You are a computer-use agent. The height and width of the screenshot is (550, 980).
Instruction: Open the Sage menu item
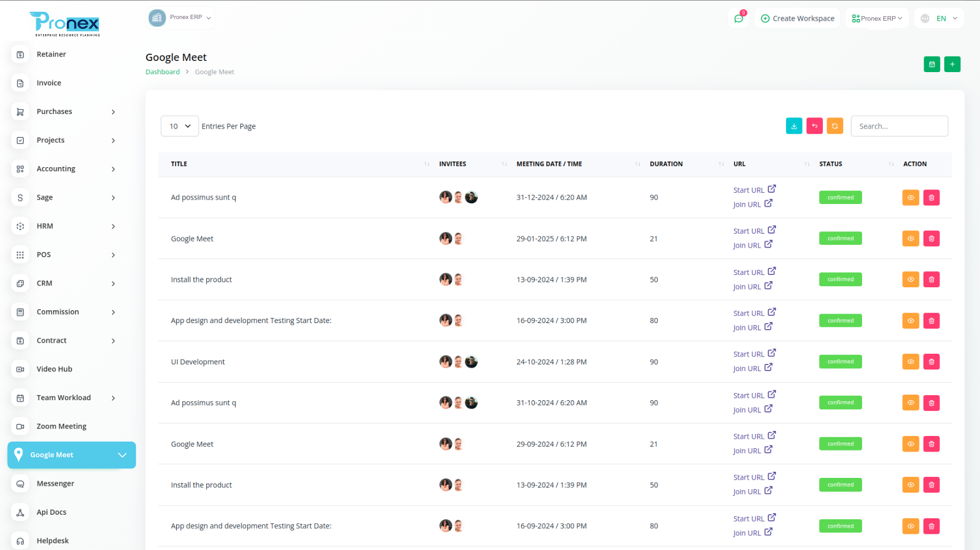(65, 197)
